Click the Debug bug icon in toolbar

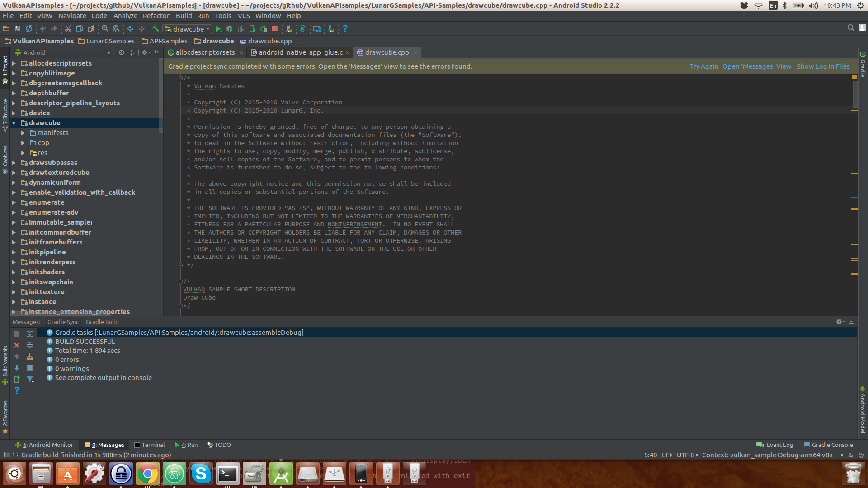230,28
